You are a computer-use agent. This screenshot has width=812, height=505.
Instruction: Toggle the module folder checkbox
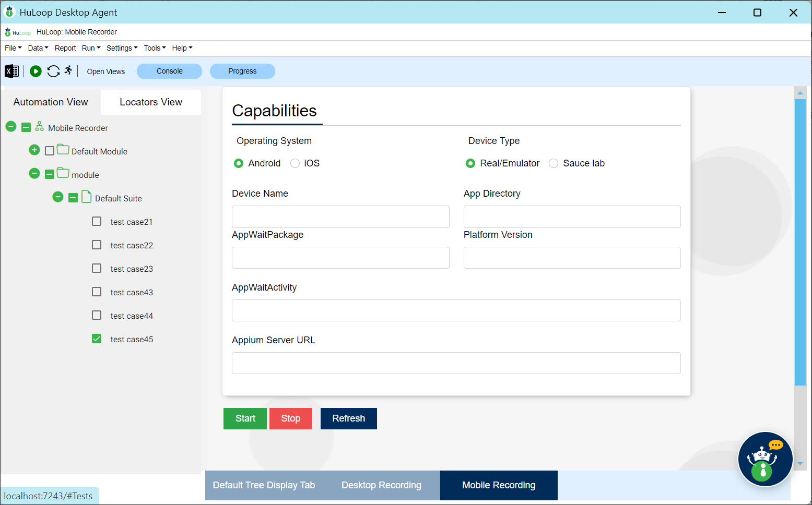[50, 174]
